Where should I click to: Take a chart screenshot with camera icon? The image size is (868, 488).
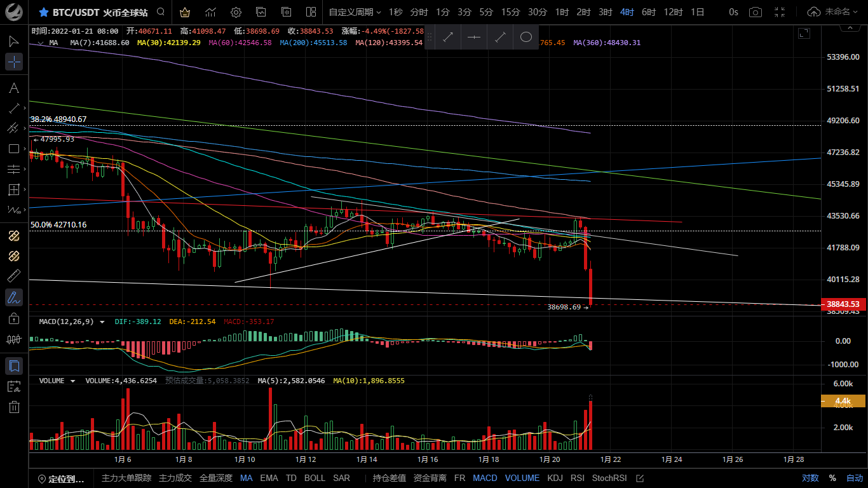click(756, 12)
